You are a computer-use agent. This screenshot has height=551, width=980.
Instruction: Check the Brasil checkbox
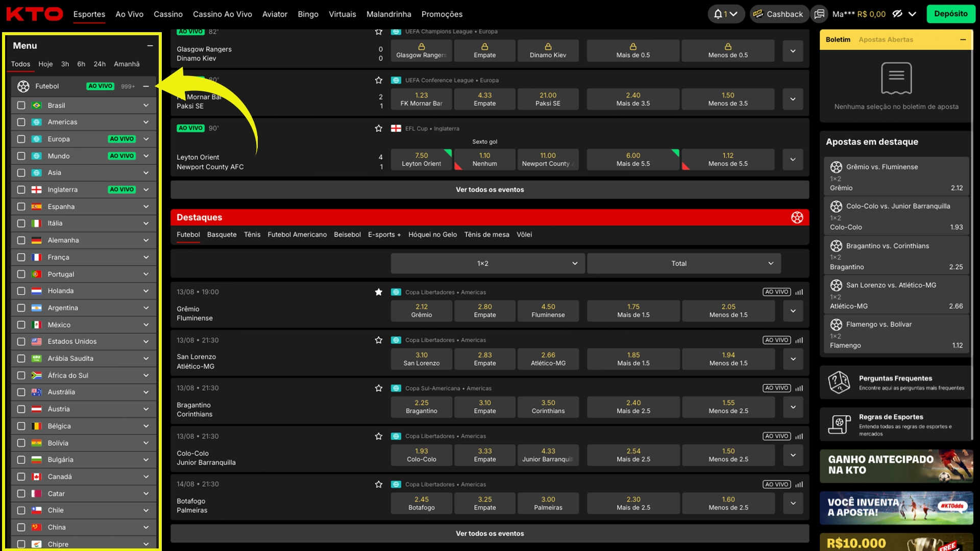(x=21, y=106)
